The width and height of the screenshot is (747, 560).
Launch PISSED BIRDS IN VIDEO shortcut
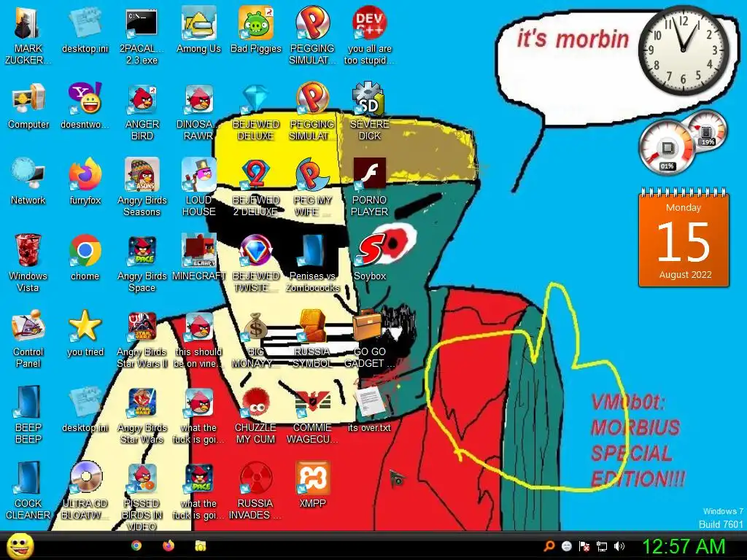point(142,478)
